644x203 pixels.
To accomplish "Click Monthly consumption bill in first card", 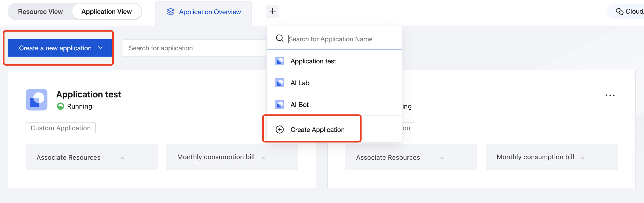I will tap(216, 157).
